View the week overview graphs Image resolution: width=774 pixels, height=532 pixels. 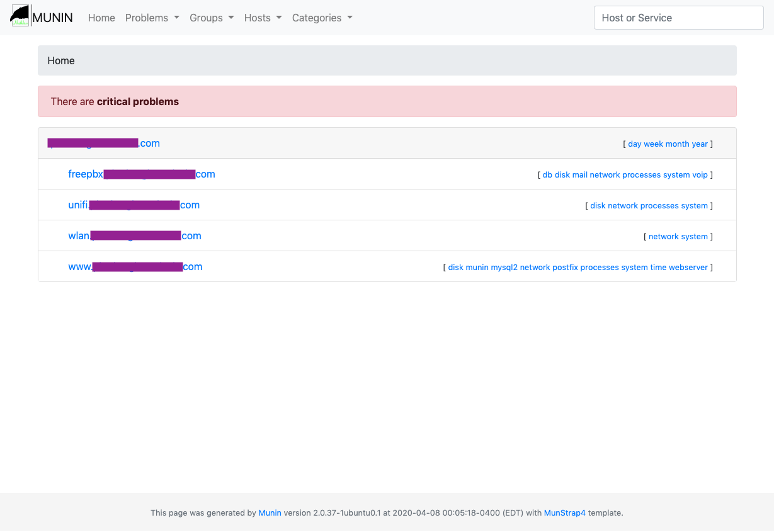pos(653,144)
